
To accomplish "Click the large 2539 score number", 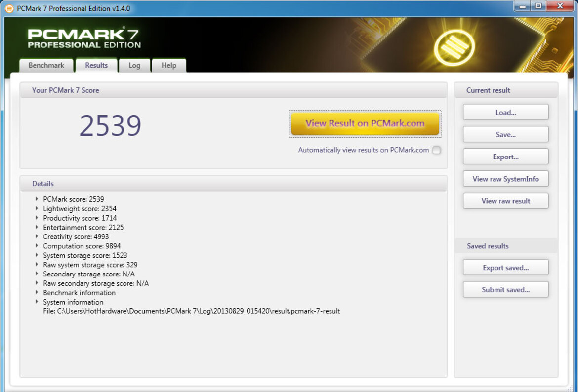I will 110,125.
